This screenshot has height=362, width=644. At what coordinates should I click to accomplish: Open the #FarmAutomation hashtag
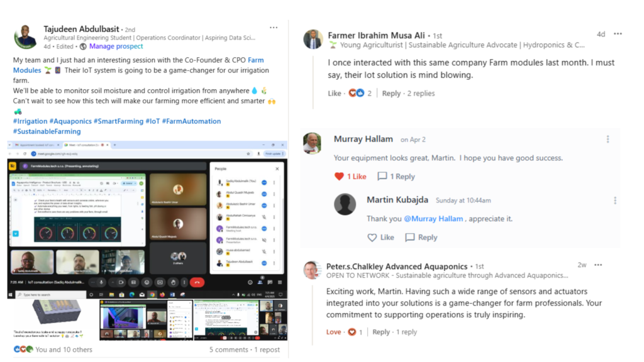coord(191,121)
